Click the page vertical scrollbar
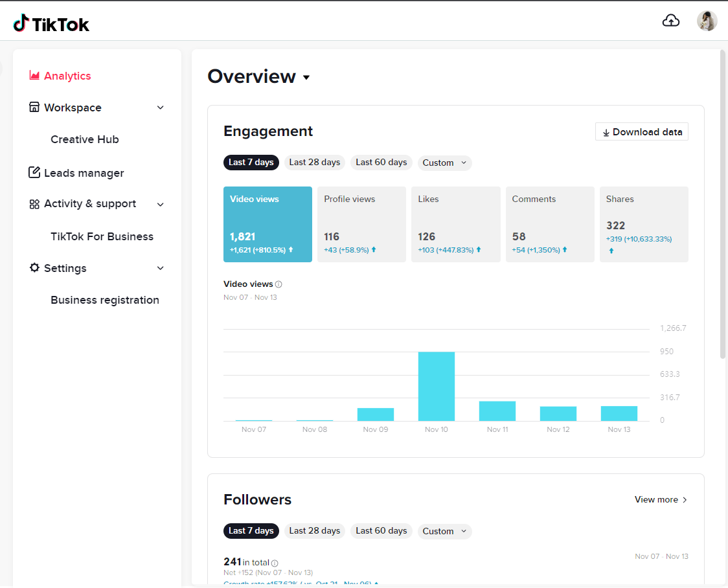The image size is (728, 588). click(x=722, y=204)
